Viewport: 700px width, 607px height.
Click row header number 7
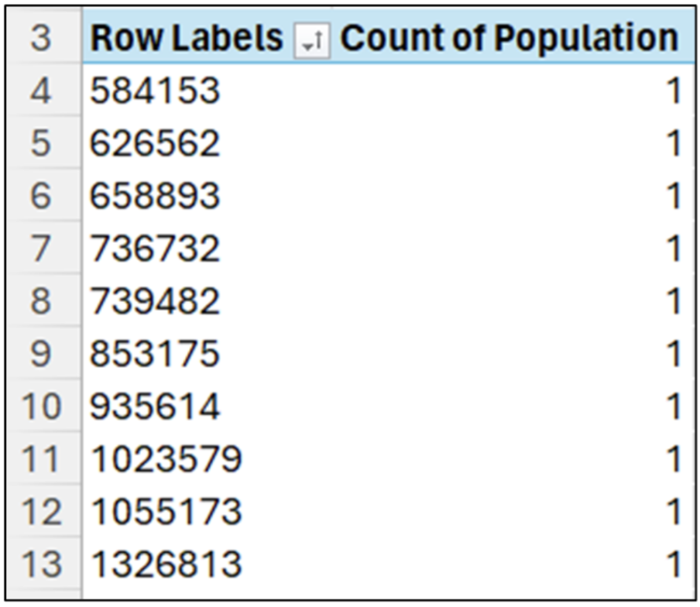coord(40,249)
